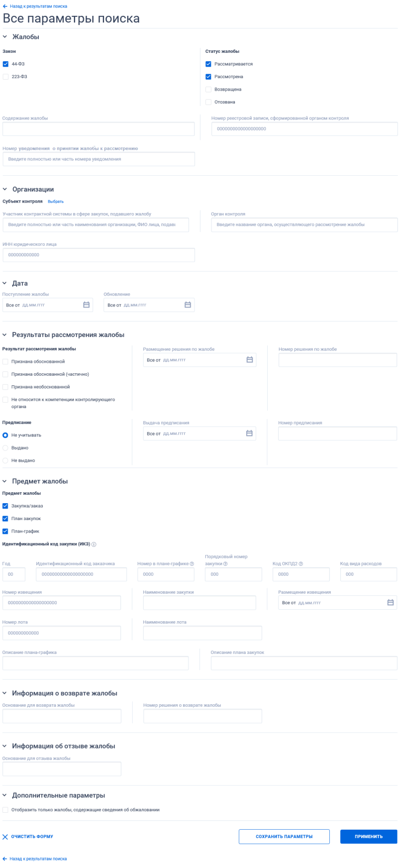Screen dimensions: 401x868
Task: Check the Отозвана status
Action: pos(208,102)
